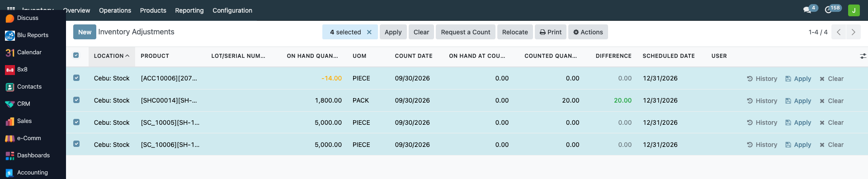The image size is (868, 179).
Task: Uncheck the SC_10006 row checkbox
Action: point(76,144)
